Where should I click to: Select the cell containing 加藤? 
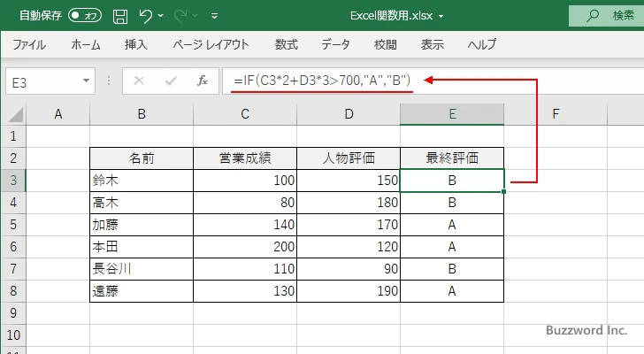tap(142, 225)
